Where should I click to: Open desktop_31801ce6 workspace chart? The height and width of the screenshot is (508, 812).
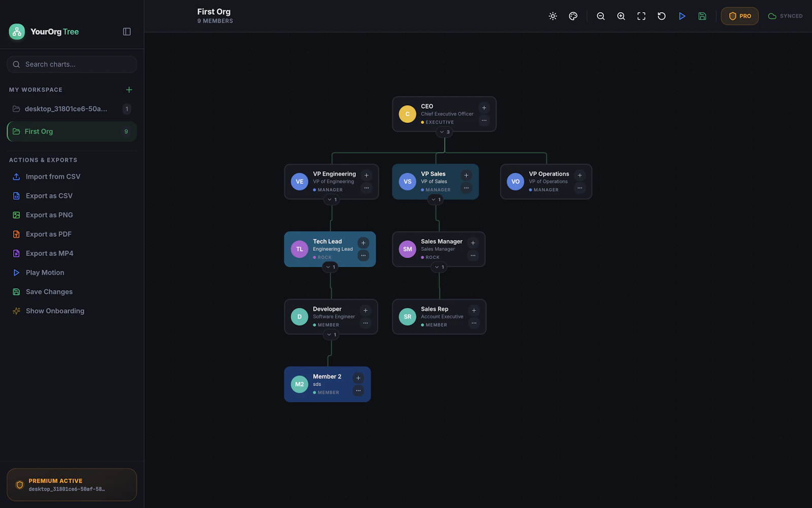point(72,109)
